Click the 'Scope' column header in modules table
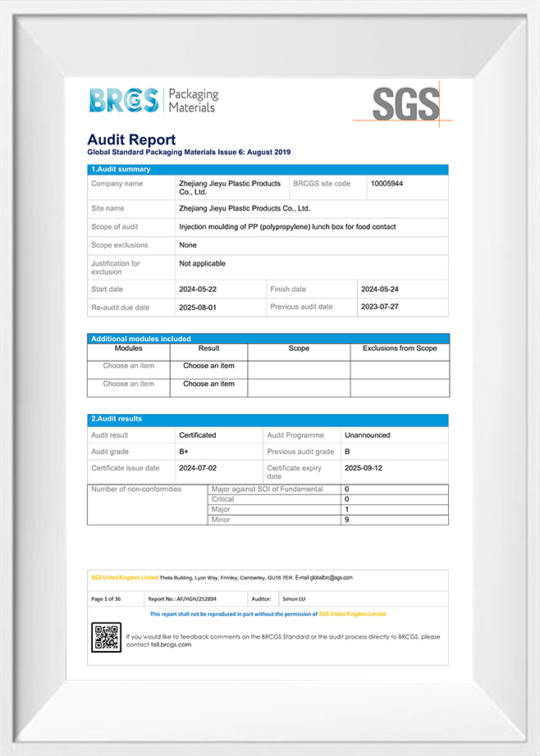The height and width of the screenshot is (756, 540). [299, 348]
